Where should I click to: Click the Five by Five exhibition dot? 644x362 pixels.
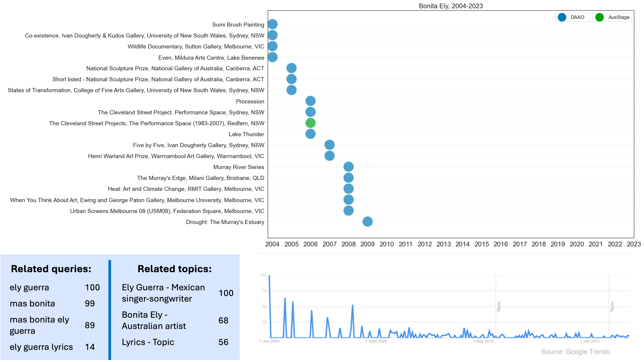click(x=330, y=145)
